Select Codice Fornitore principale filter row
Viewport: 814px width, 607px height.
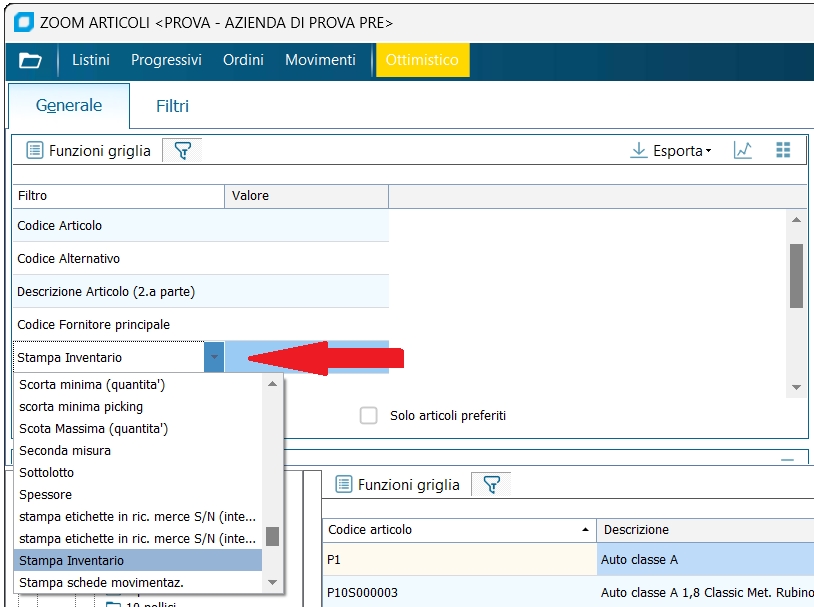[x=201, y=325]
